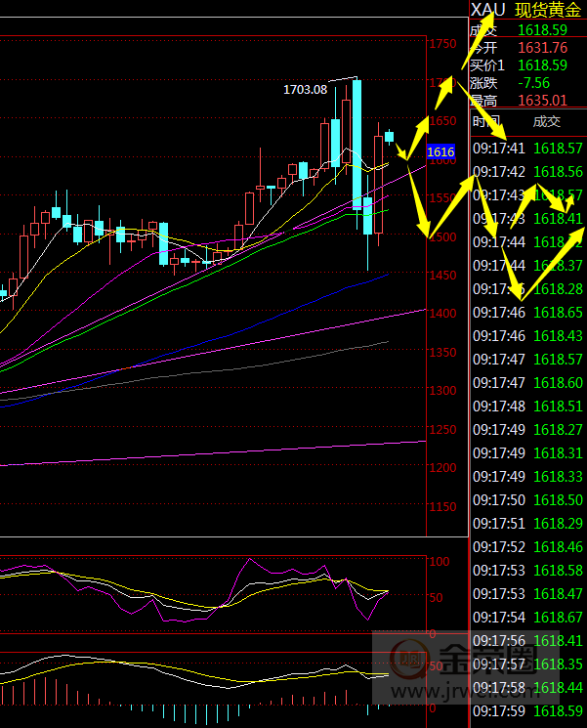
Task: Click the 1750 price axis label
Action: (444, 45)
